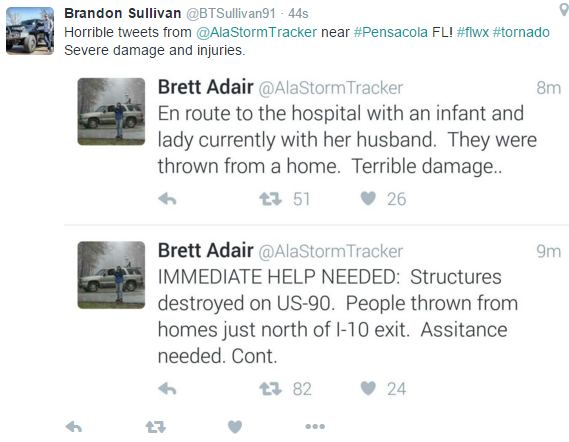
Task: Open the @AlaStormTracker mention link
Action: (257, 32)
